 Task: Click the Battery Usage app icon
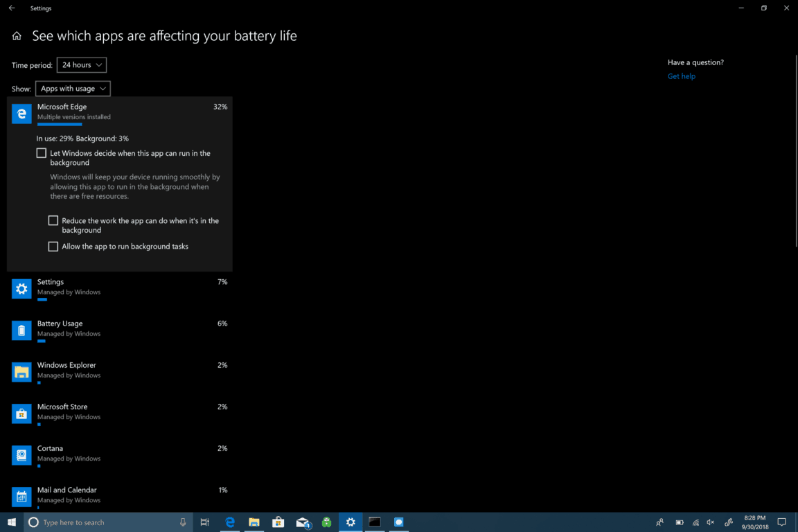click(21, 330)
